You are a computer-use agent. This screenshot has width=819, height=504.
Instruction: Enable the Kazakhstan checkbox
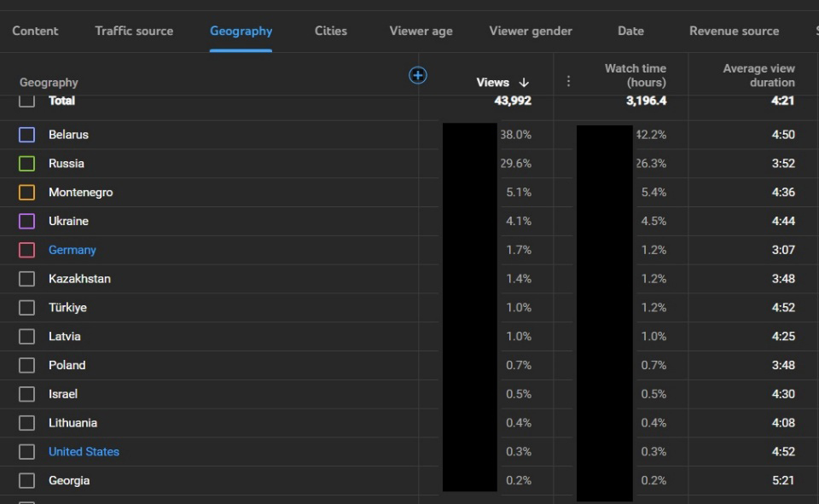click(x=27, y=279)
